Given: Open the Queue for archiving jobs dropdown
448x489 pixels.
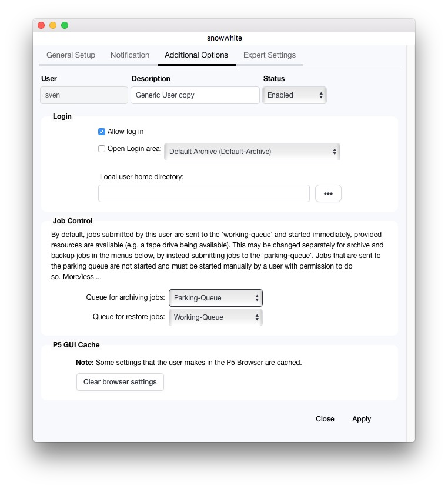Looking at the screenshot, I should [216, 298].
